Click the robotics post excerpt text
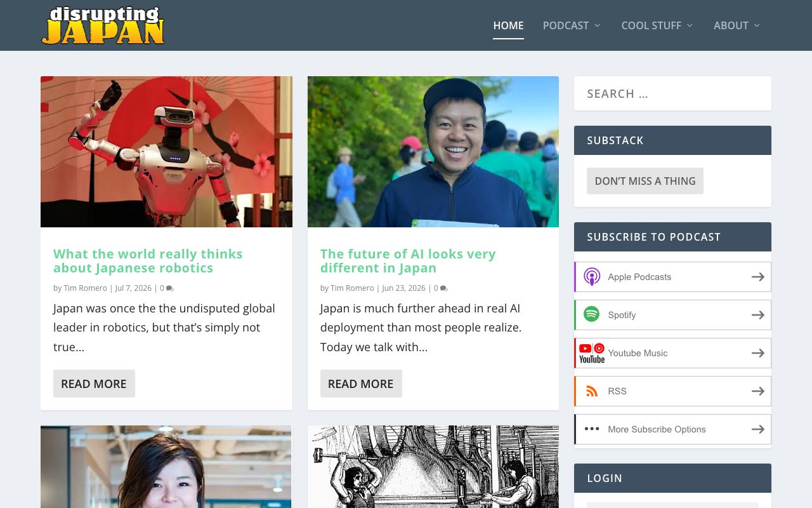Image resolution: width=812 pixels, height=508 pixels. coord(164,328)
